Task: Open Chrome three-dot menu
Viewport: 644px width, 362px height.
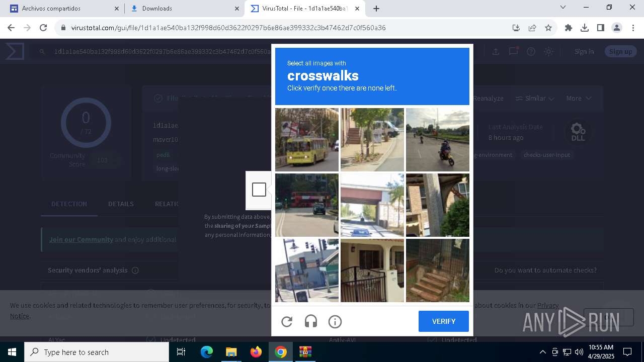Action: coord(633,28)
